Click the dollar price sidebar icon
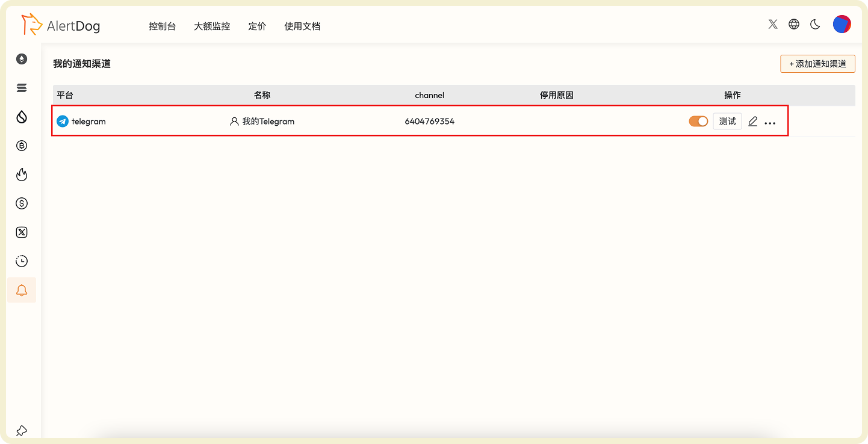This screenshot has height=444, width=868. click(x=22, y=203)
